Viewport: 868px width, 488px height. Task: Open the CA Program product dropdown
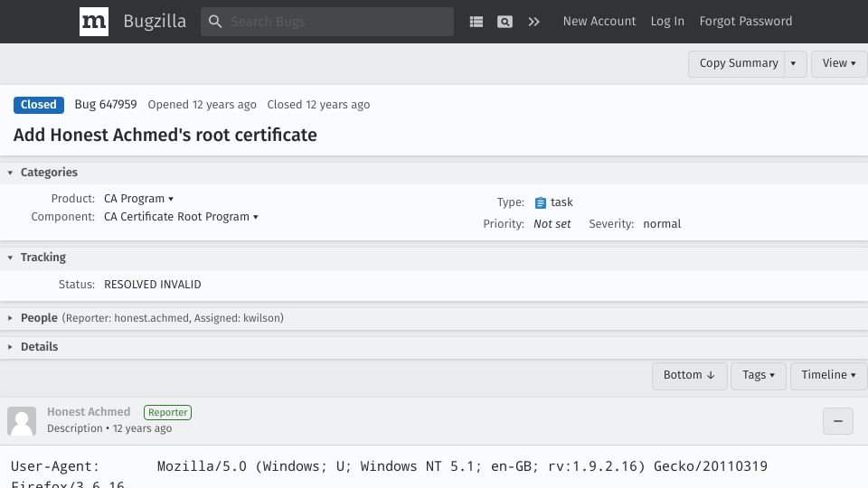[x=139, y=199]
